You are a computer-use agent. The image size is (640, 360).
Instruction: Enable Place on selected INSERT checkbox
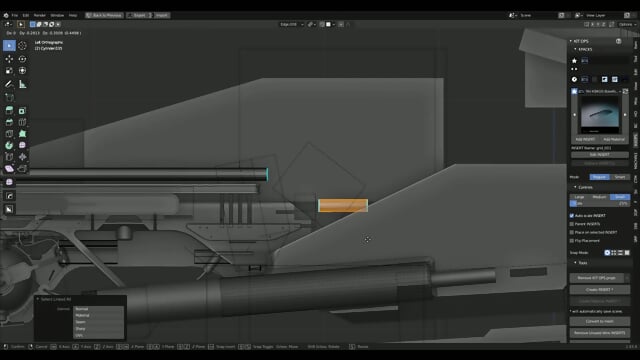pyautogui.click(x=572, y=232)
